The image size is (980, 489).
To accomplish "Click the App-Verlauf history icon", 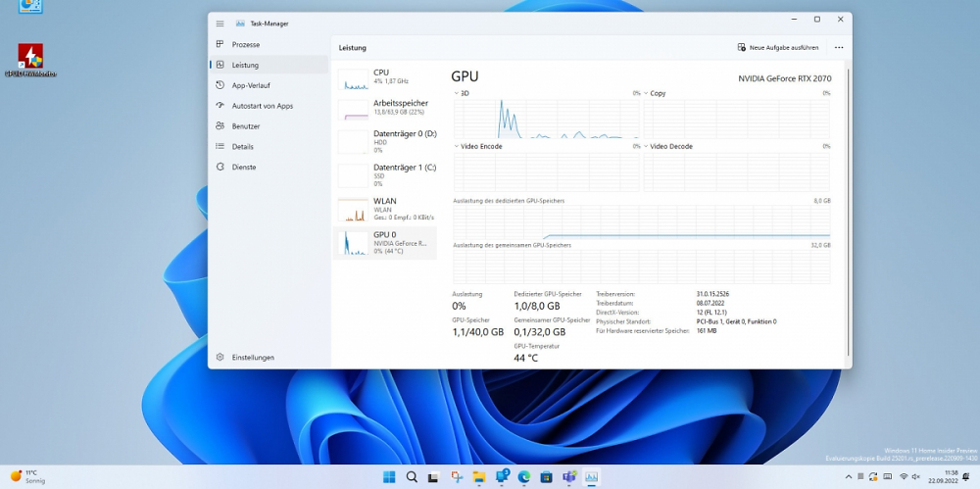I will (x=220, y=85).
